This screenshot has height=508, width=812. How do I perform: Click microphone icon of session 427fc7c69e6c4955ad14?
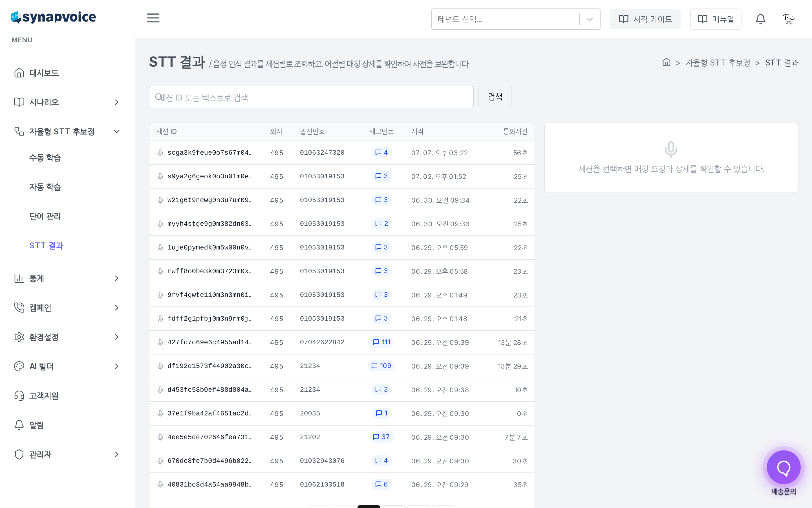(160, 342)
